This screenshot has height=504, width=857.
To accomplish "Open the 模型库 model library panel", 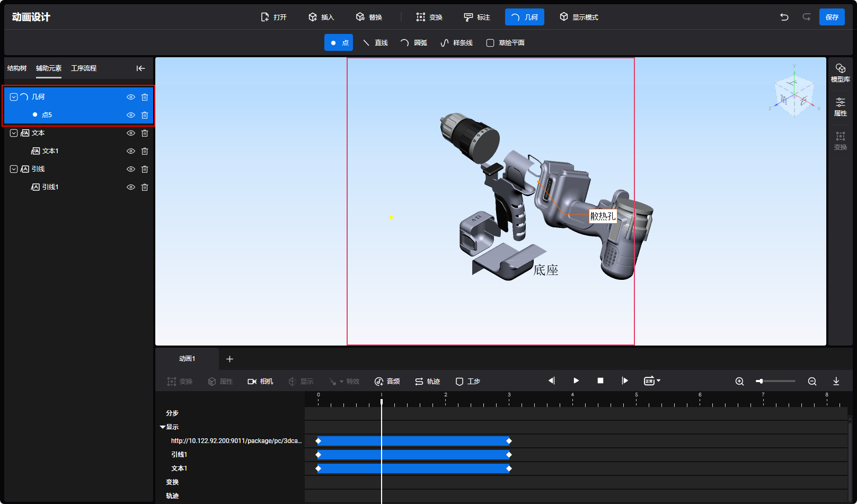I will pyautogui.click(x=840, y=73).
